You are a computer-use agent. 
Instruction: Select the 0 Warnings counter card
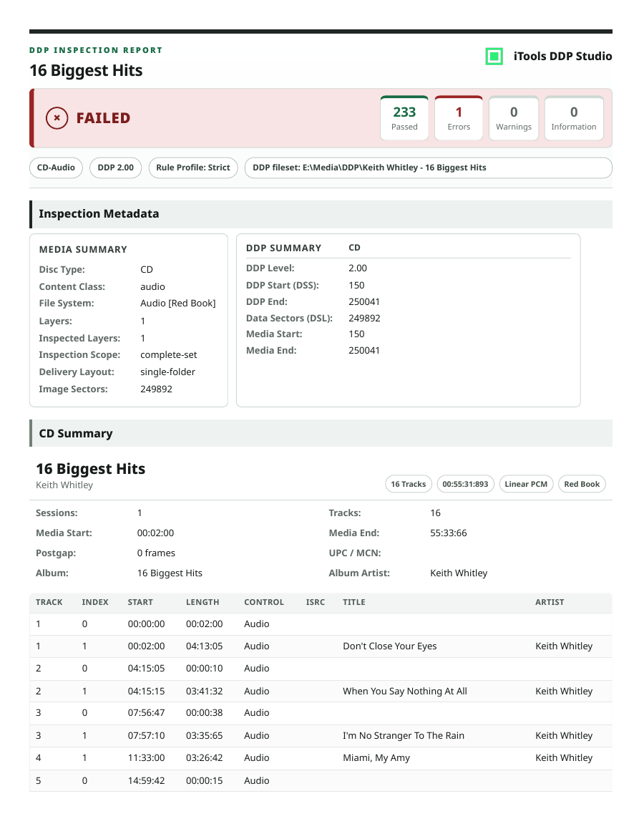(x=514, y=118)
